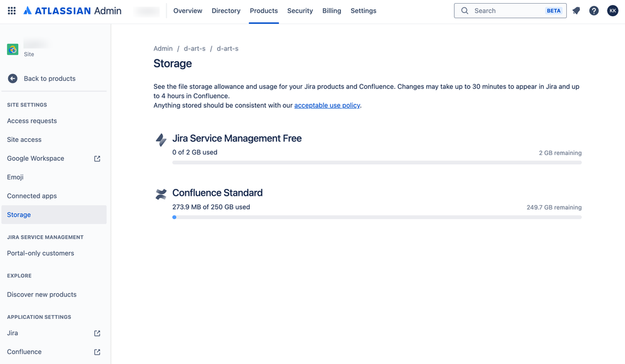This screenshot has height=364, width=625.
Task: Go to the Security tab
Action: coord(300,11)
